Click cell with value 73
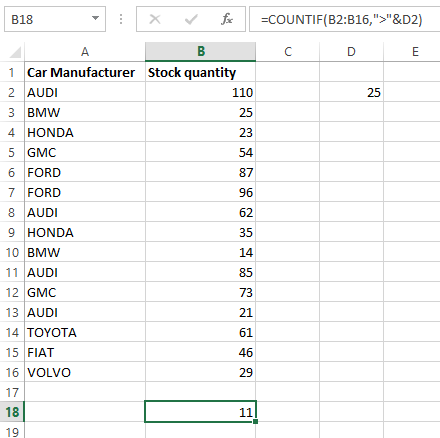Image resolution: width=440 pixels, height=438 pixels. pos(201,292)
